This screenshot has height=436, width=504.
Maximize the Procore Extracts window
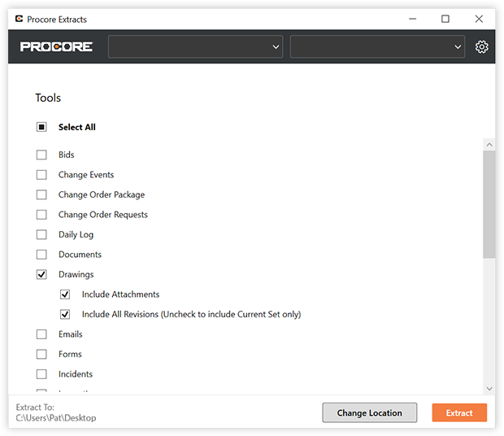point(445,19)
